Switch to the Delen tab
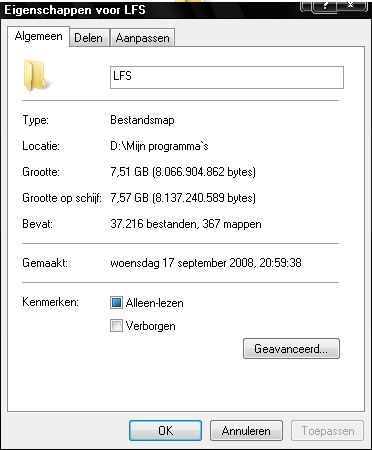This screenshot has width=372, height=450. tap(89, 38)
